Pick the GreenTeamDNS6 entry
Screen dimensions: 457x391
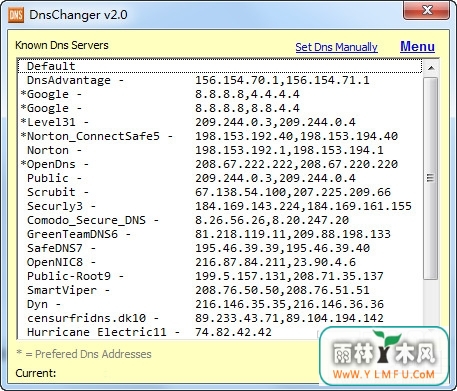(x=220, y=234)
